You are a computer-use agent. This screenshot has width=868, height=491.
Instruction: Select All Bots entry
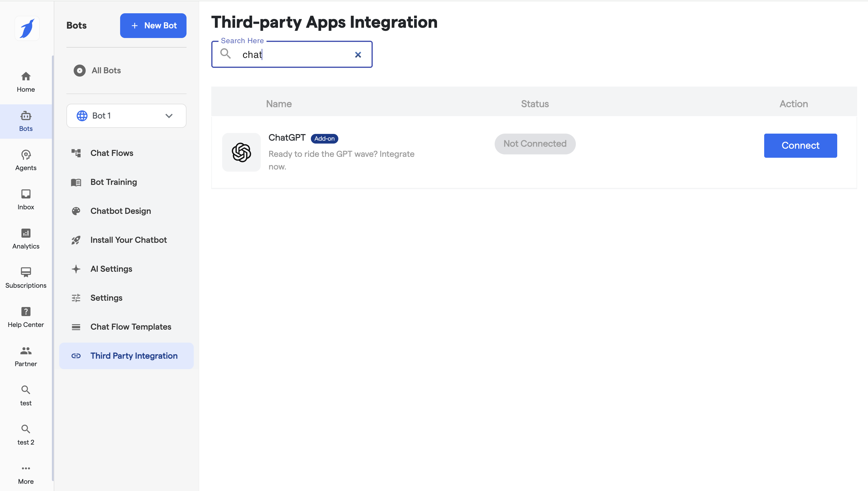click(106, 71)
